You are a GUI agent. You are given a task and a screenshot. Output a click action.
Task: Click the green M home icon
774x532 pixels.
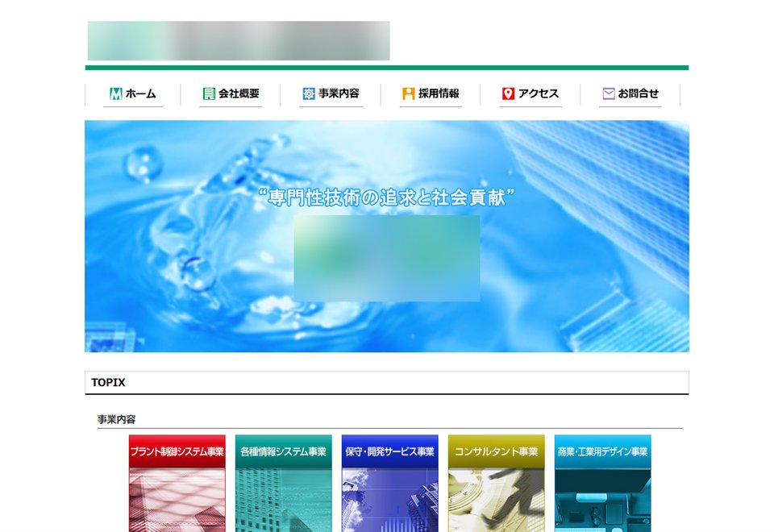(115, 94)
